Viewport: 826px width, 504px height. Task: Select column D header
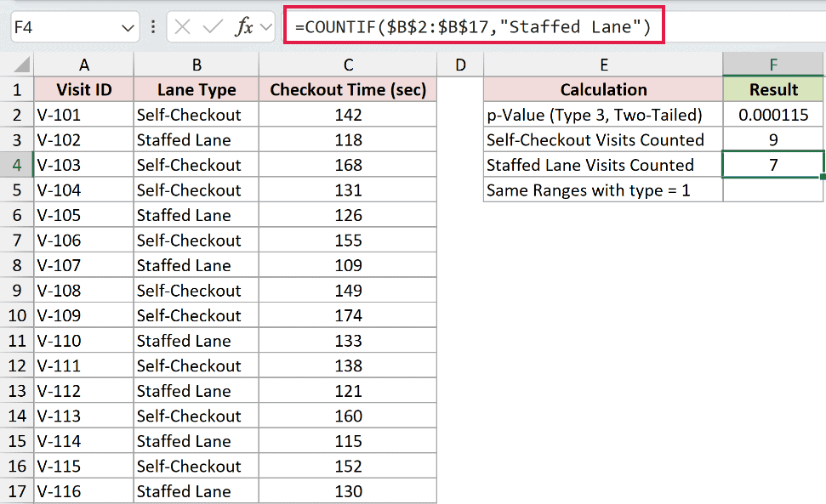(x=460, y=65)
